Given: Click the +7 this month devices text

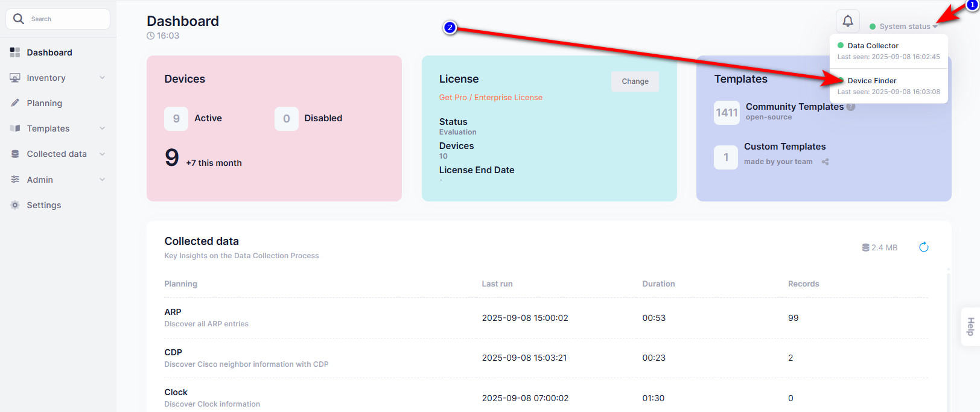Looking at the screenshot, I should click(214, 163).
